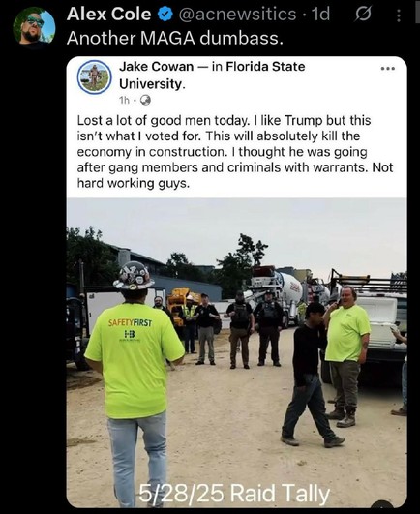Click the Florida State University location

(212, 76)
